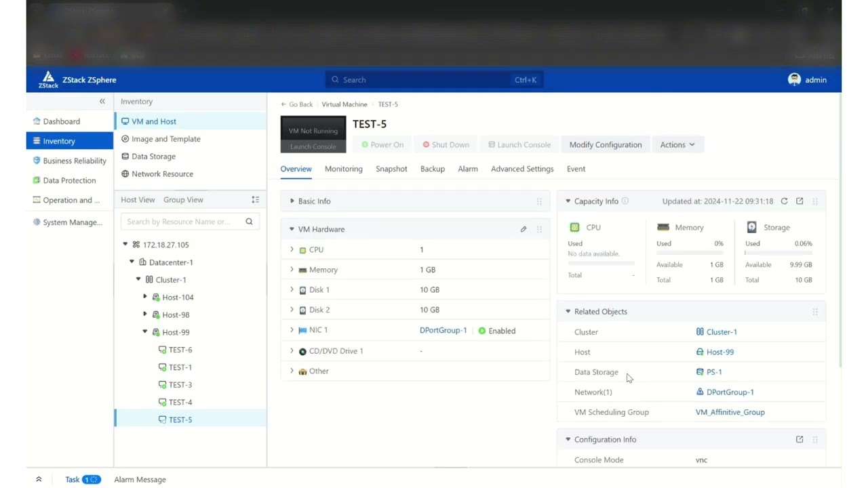Collapse the 172.18.27.105 tree node
This screenshot has height=488, width=868.
tap(125, 244)
